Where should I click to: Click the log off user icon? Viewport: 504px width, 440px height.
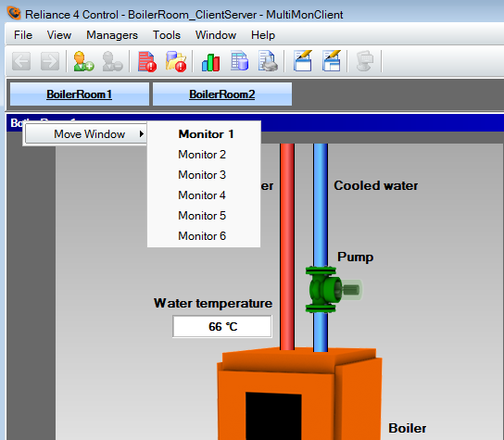[112, 61]
